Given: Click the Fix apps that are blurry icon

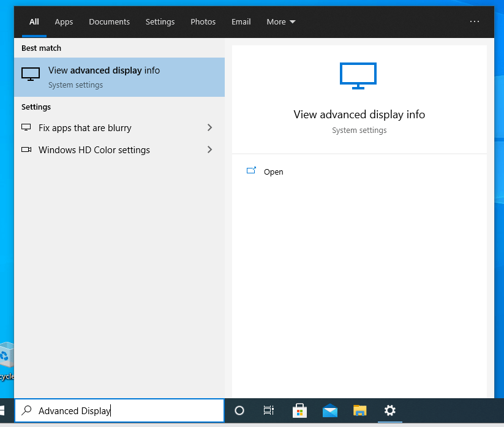Looking at the screenshot, I should point(26,127).
